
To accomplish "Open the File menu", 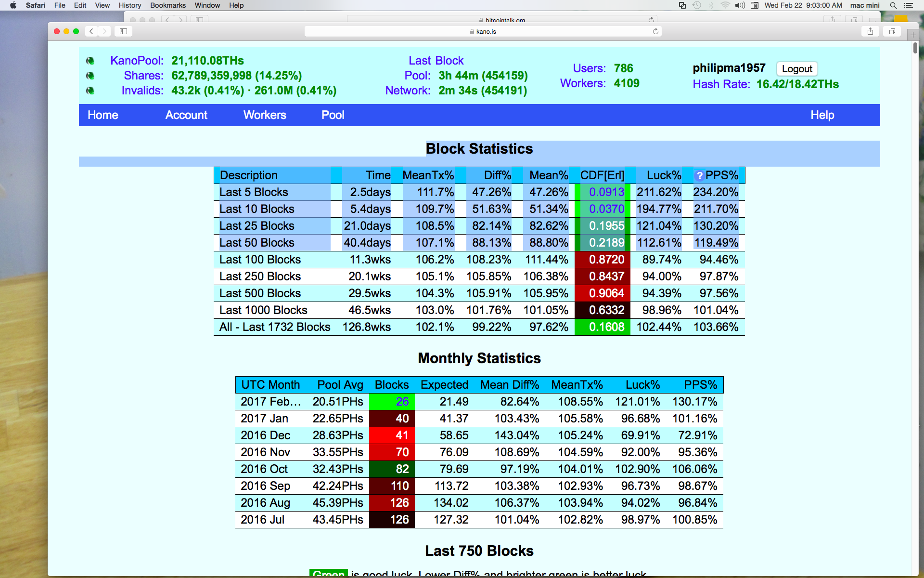I will pyautogui.click(x=60, y=5).
